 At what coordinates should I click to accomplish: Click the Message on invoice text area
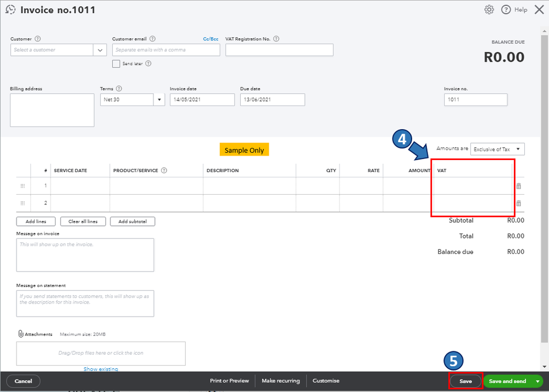coord(85,255)
